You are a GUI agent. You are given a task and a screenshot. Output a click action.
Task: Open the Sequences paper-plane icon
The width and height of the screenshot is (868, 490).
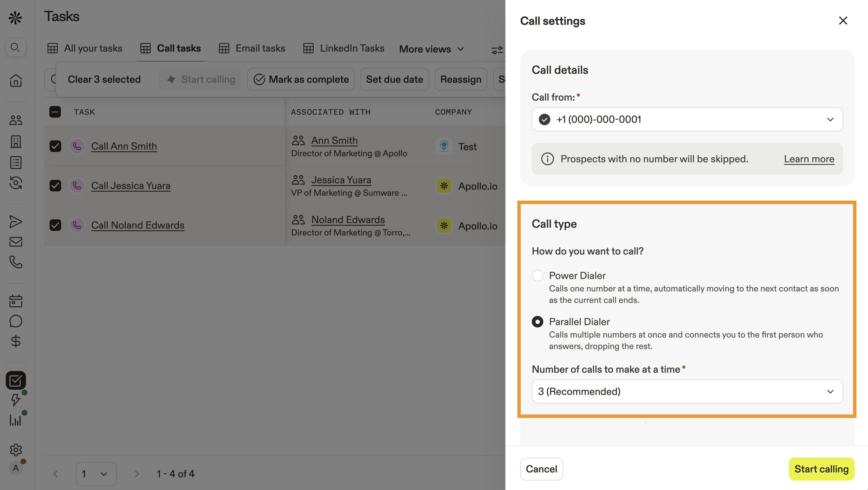16,222
